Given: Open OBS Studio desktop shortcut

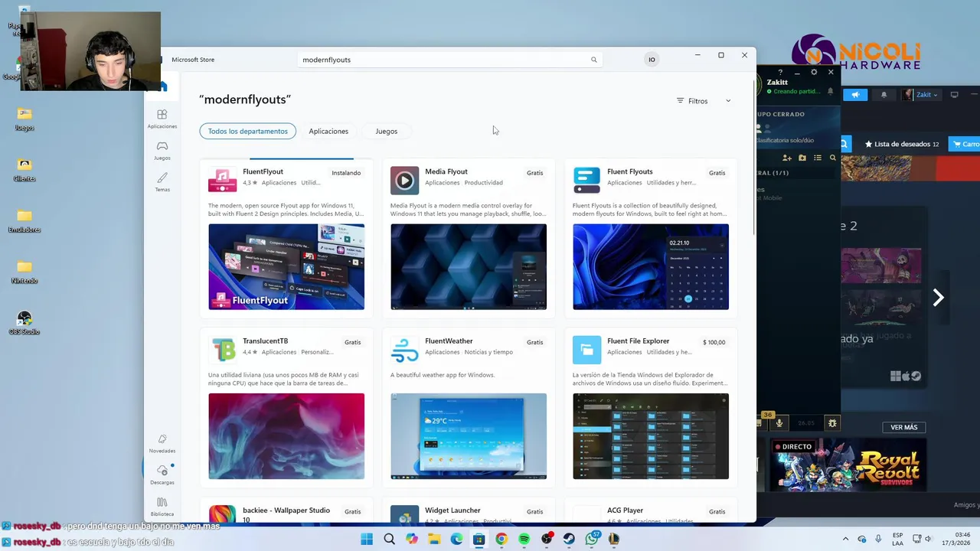Looking at the screenshot, I should [24, 323].
